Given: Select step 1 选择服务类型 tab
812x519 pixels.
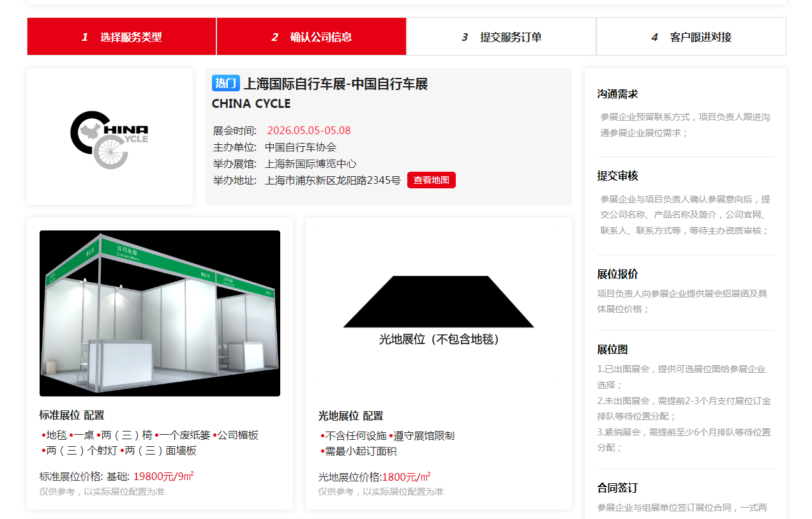Looking at the screenshot, I should [x=122, y=36].
